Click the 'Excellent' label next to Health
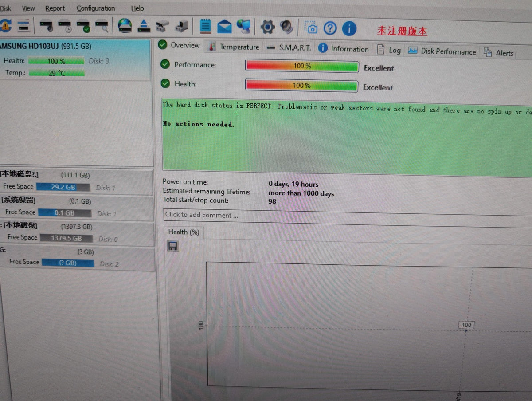The width and height of the screenshot is (532, 401). point(378,87)
